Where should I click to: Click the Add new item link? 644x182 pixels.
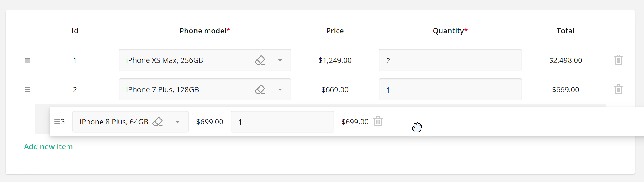pyautogui.click(x=48, y=146)
